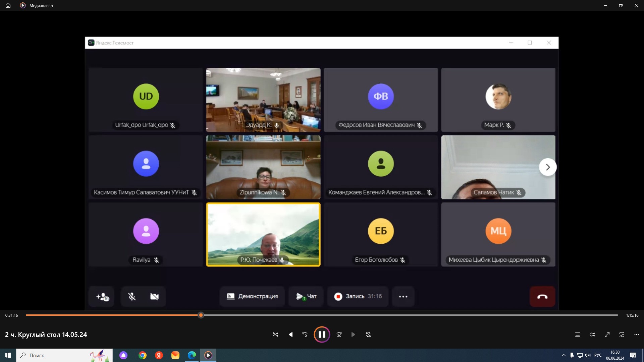Pause the video playback
This screenshot has width=644, height=362.
point(322,335)
